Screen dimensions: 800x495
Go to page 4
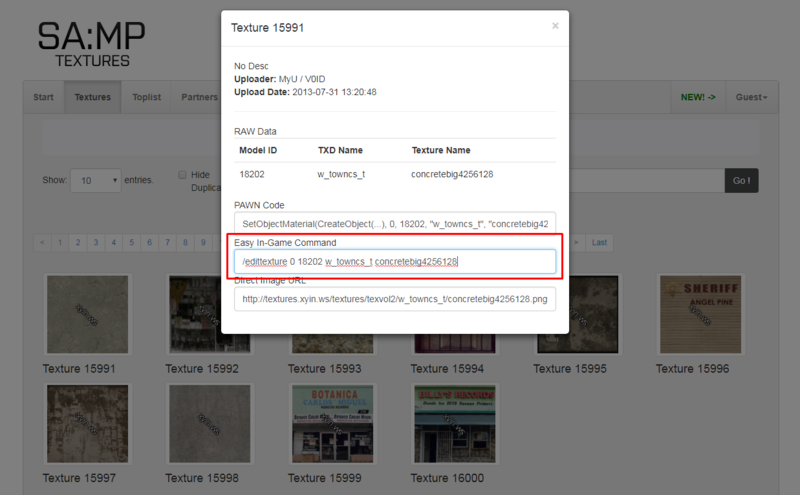pyautogui.click(x=114, y=242)
